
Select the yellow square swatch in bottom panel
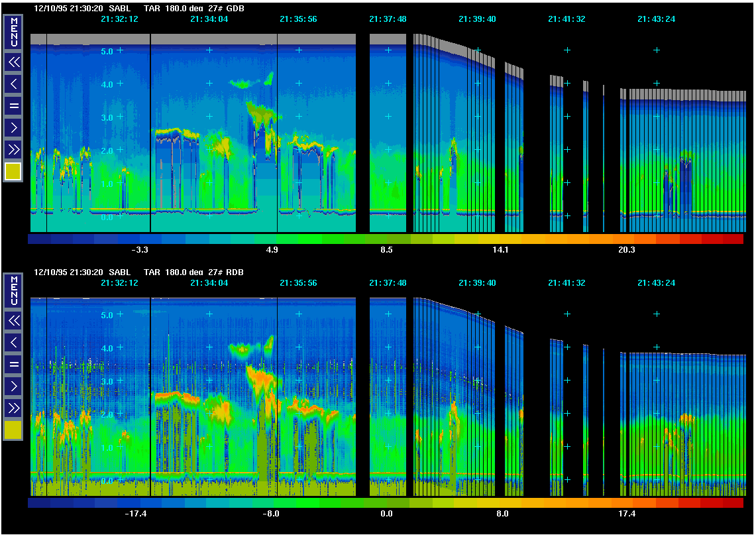(x=13, y=430)
